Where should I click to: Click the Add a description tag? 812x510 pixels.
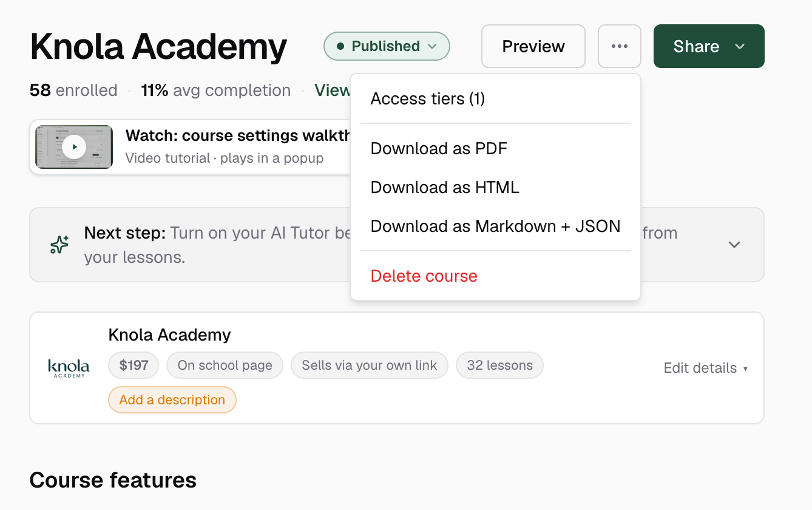coord(172,400)
